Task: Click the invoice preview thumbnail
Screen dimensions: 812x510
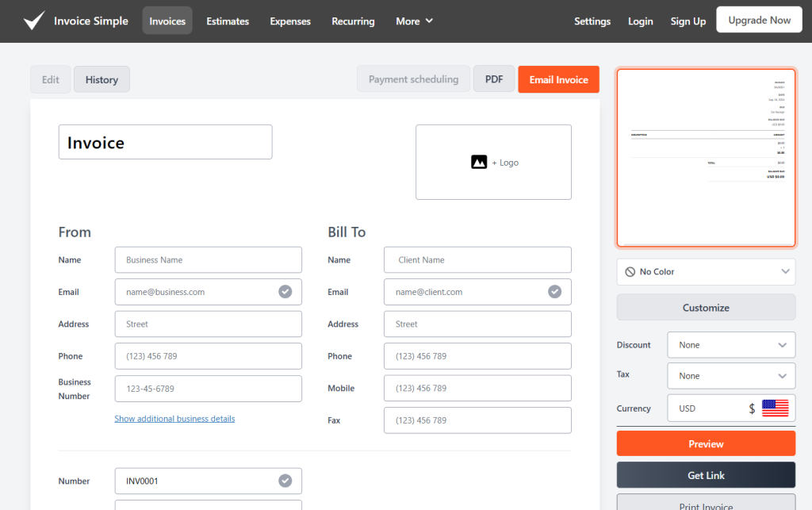Action: click(706, 157)
